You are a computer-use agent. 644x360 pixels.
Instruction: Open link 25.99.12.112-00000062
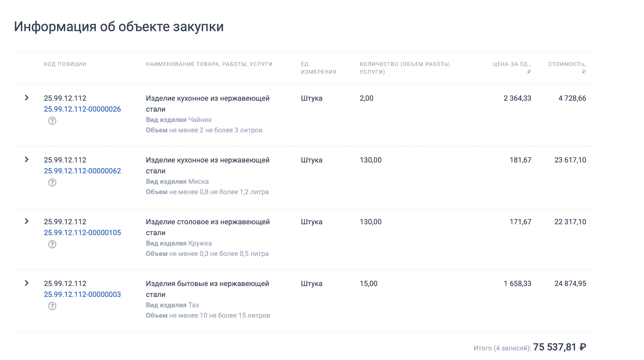click(x=82, y=171)
